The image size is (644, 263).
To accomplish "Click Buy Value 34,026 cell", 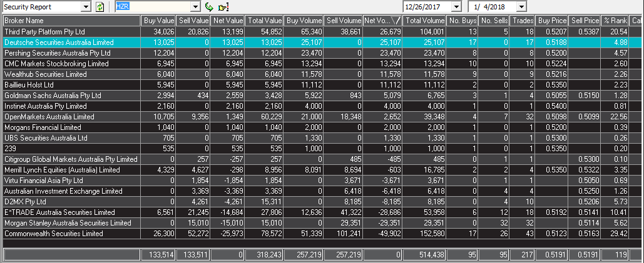I will (x=158, y=31).
